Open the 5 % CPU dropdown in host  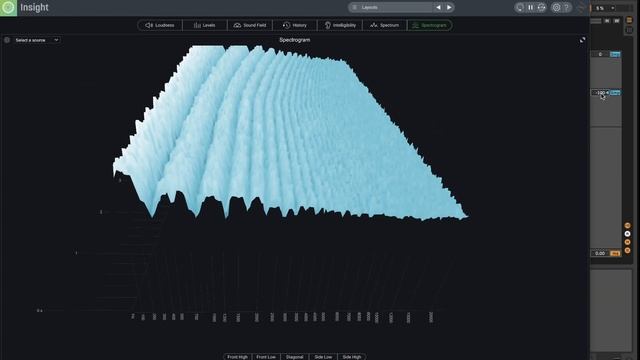[605, 8]
